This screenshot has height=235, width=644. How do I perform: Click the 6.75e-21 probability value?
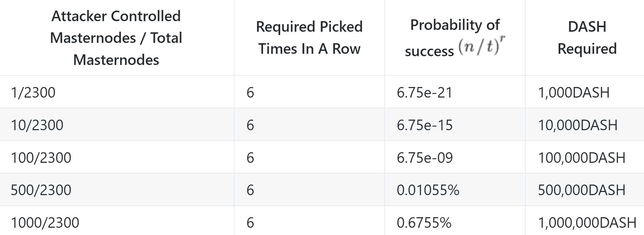(x=424, y=92)
